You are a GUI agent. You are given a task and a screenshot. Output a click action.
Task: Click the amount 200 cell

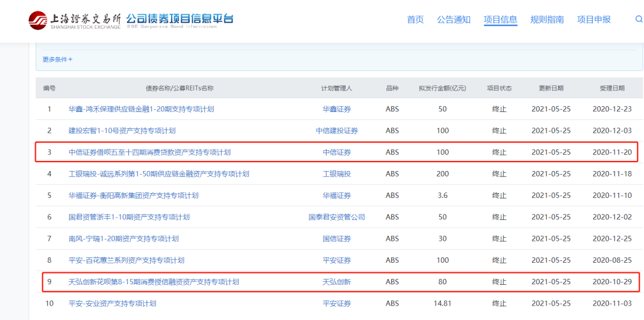(442, 174)
